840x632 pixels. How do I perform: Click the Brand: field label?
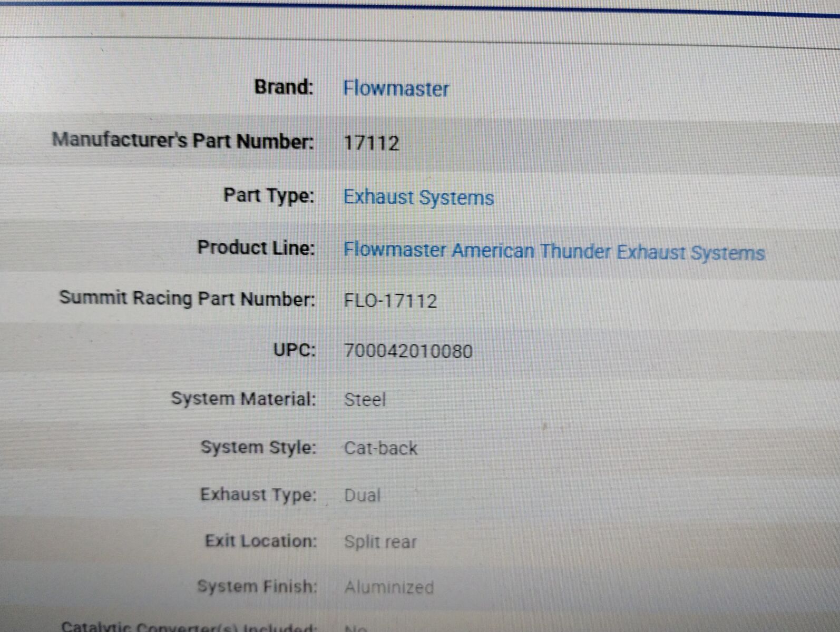click(284, 87)
